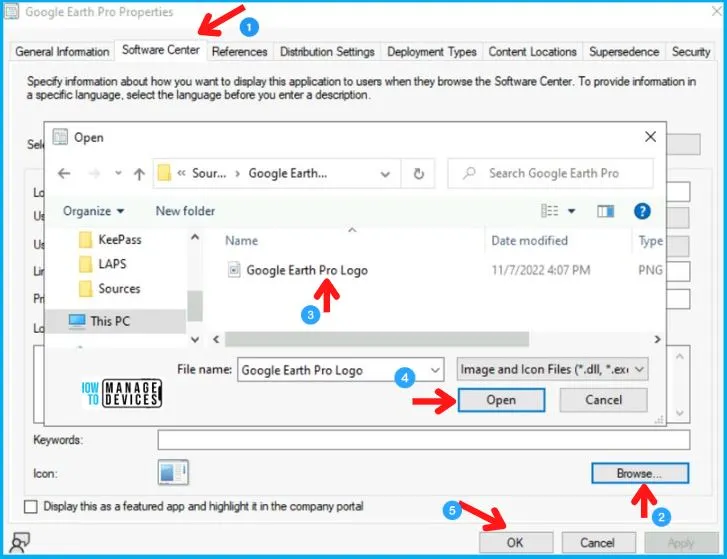Select the Software Center tab
The image size is (727, 559).
[x=160, y=50]
